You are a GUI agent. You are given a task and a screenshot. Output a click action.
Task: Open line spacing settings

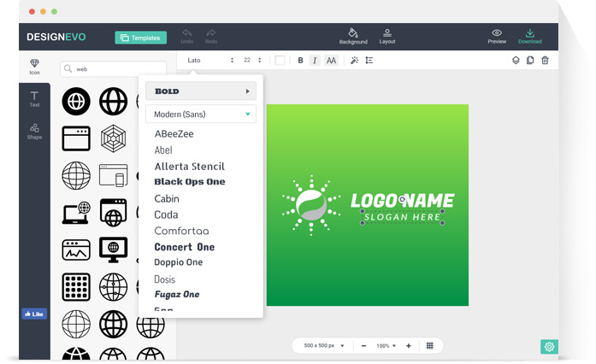369,61
